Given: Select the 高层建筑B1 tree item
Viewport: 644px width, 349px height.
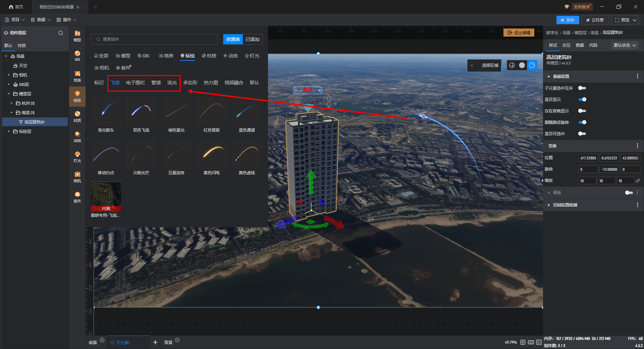Looking at the screenshot, I should (35, 122).
